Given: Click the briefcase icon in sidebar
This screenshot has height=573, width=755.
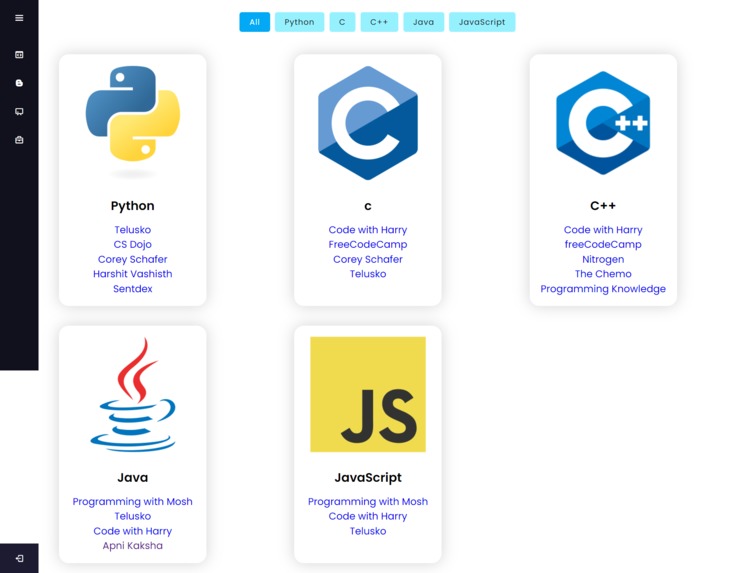Looking at the screenshot, I should 19,140.
